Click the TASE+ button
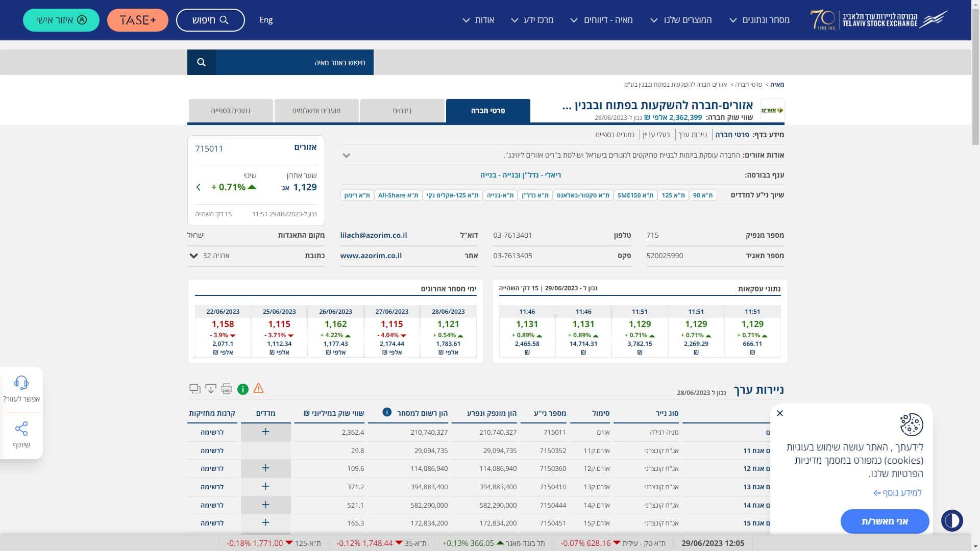 (138, 20)
